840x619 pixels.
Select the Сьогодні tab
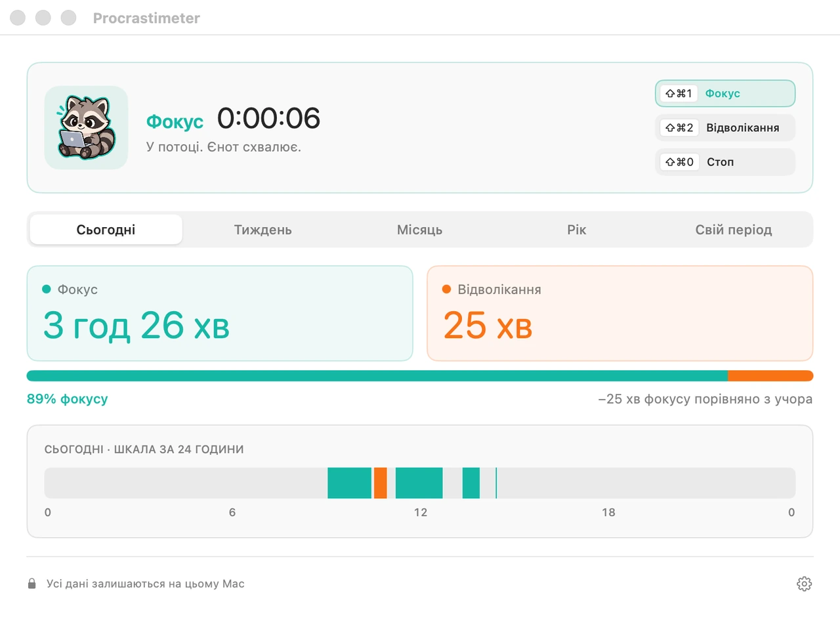click(106, 230)
